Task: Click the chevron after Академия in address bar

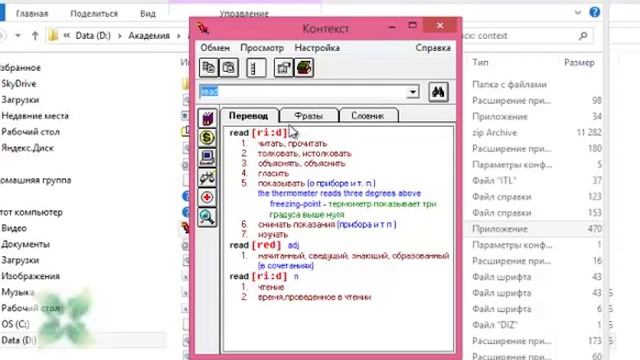Action: [x=178, y=36]
